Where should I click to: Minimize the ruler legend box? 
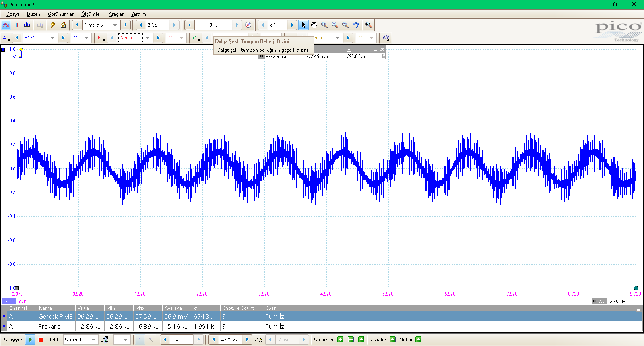click(375, 50)
